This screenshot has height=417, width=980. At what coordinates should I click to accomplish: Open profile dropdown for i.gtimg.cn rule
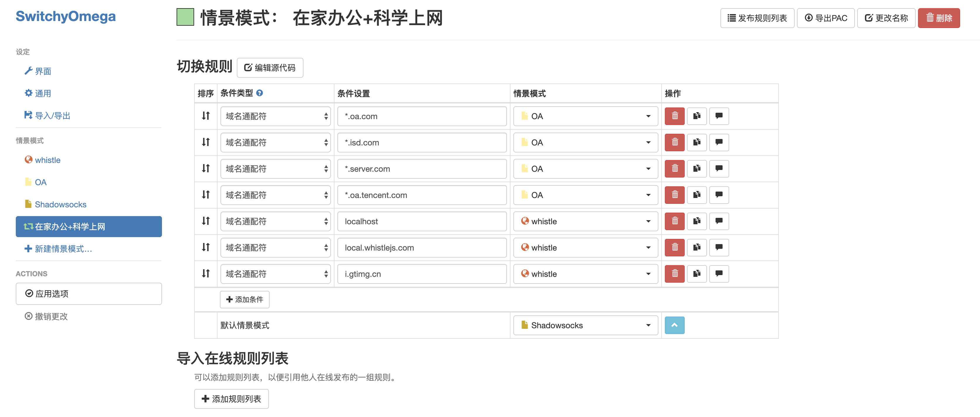pos(585,274)
